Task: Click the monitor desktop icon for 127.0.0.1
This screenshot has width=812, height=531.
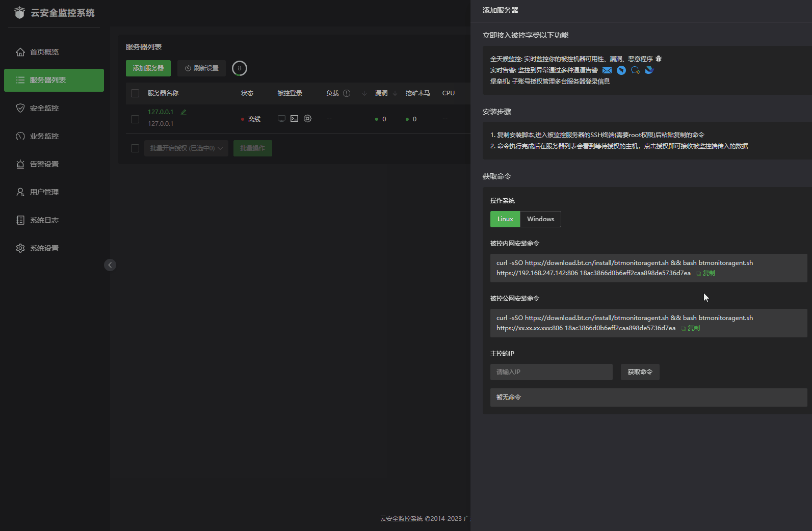Action: 281,119
